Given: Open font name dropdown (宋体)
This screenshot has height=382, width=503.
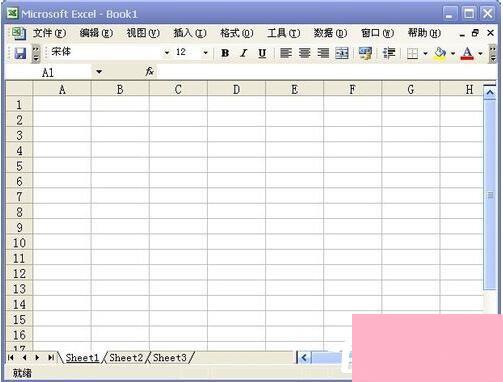Looking at the screenshot, I should (x=166, y=53).
